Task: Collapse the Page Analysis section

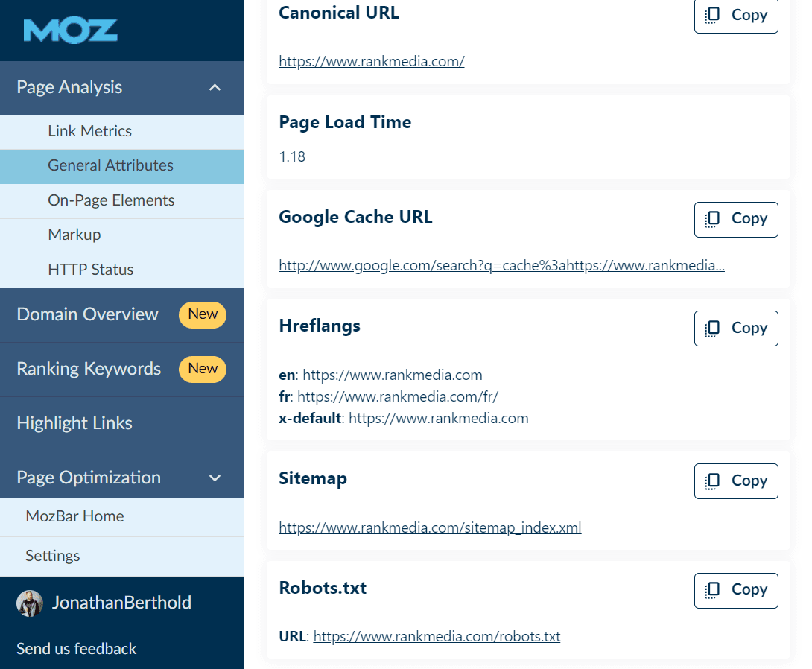Action: click(x=215, y=88)
